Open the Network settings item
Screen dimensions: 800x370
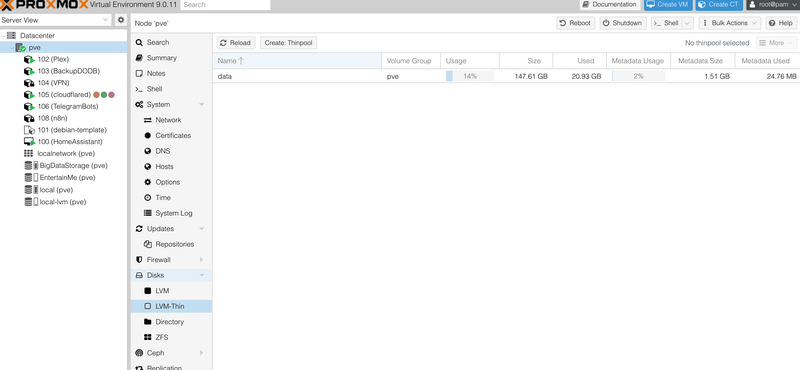171,120
